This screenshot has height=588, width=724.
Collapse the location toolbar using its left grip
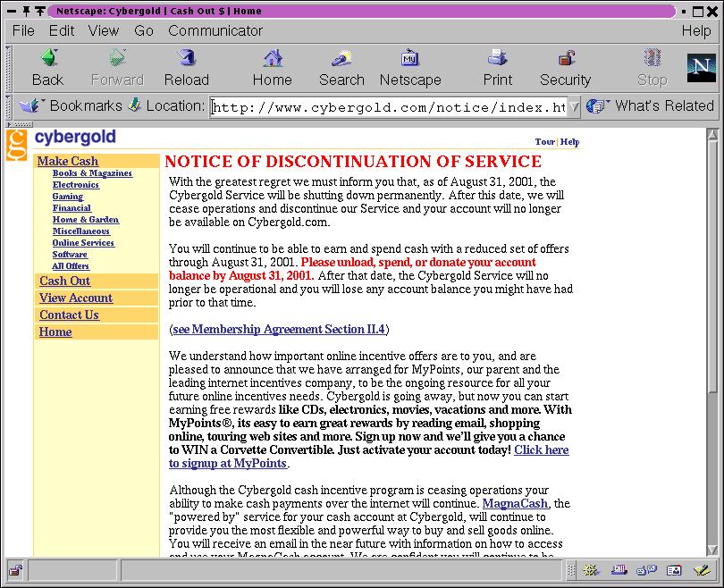tap(8, 106)
